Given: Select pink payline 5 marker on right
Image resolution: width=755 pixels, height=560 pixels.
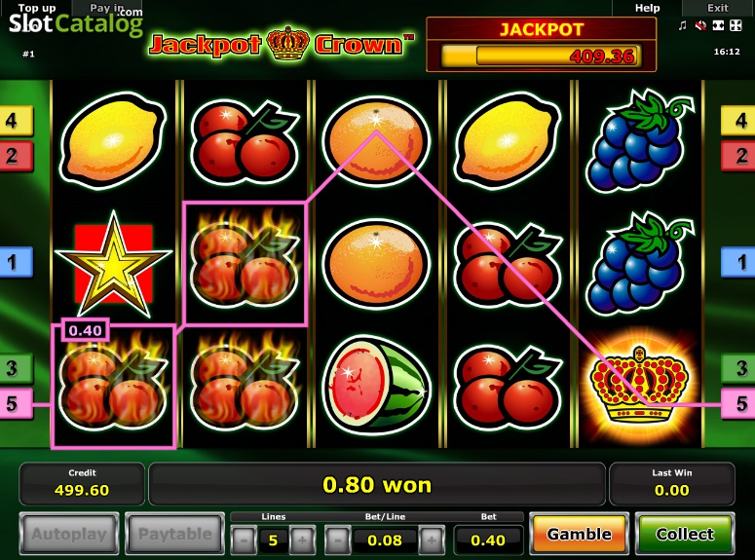Looking at the screenshot, I should click(x=738, y=403).
